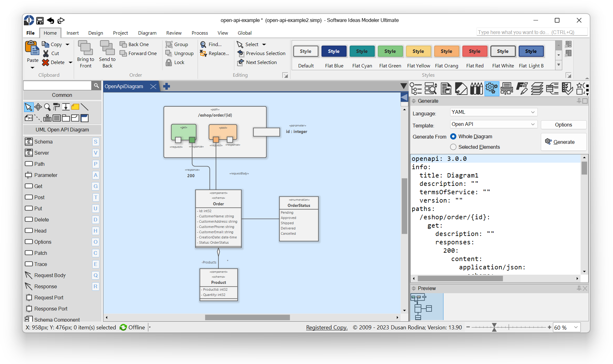Screen dimensions: 613x364
Task: Click the Replace... command
Action: [215, 54]
